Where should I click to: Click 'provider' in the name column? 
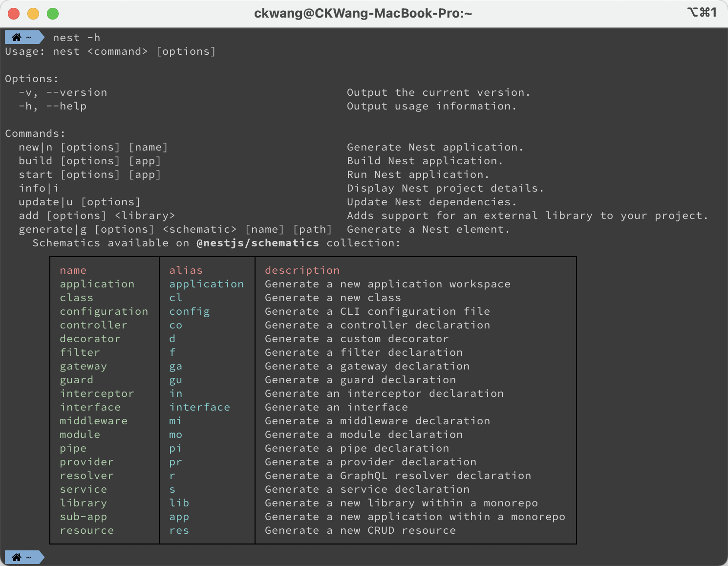coord(87,462)
